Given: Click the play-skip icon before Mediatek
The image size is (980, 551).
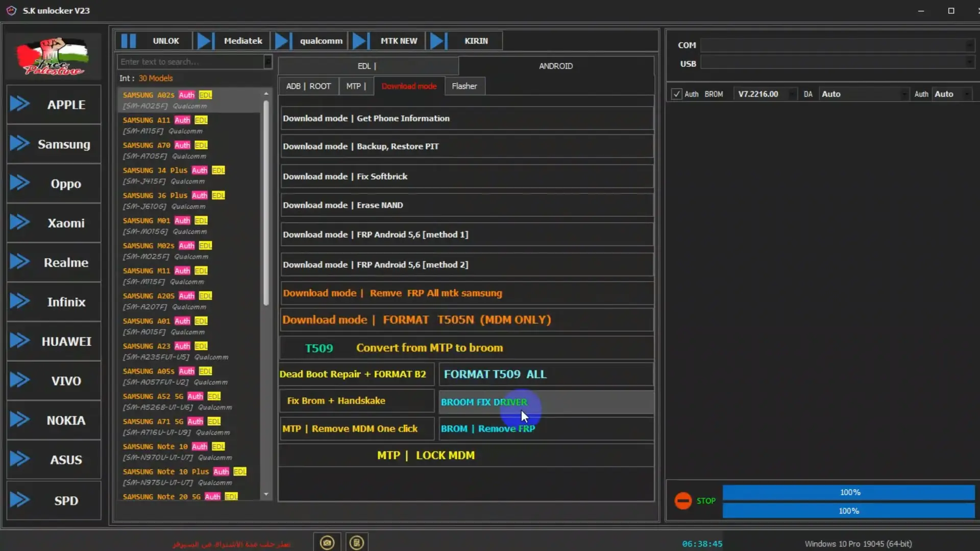Looking at the screenshot, I should point(205,41).
